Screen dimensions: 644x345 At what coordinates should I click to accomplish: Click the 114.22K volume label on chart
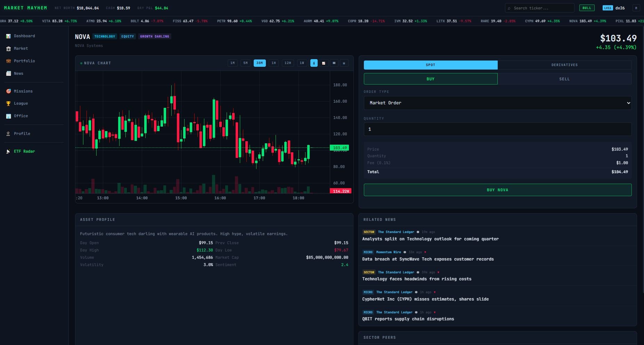(x=341, y=191)
